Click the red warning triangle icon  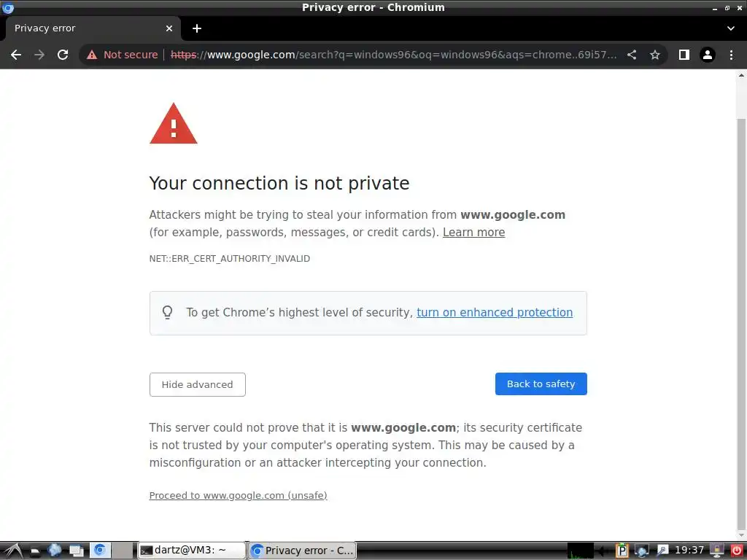pos(174,123)
